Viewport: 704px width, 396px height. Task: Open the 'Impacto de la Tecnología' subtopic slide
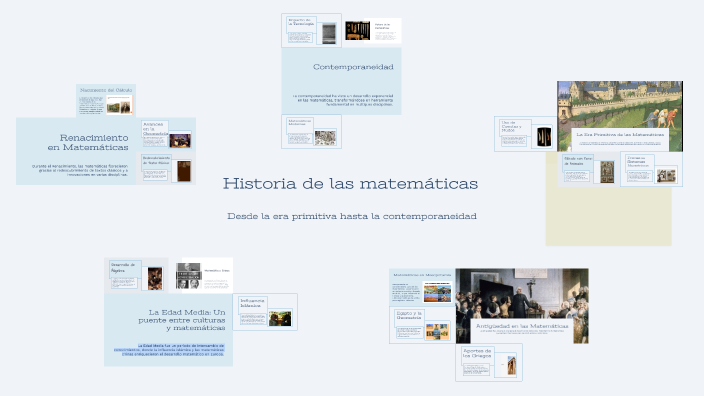(x=311, y=31)
